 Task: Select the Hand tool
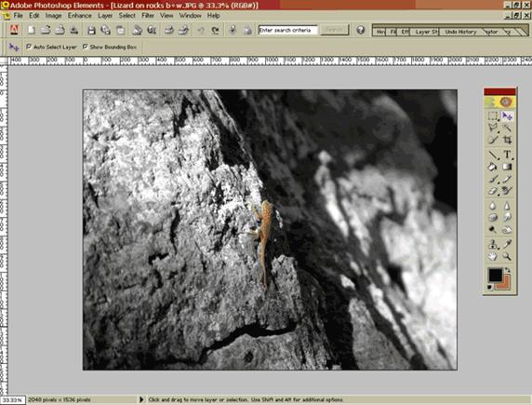point(493,257)
